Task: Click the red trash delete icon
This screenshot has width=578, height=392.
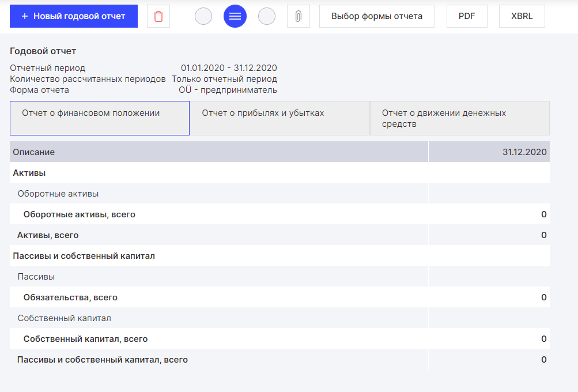Action: pos(158,16)
